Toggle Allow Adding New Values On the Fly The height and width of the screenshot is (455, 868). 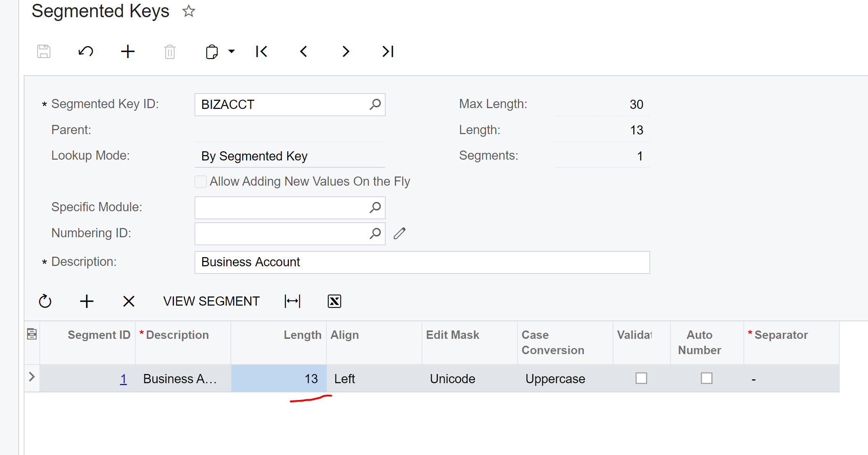tap(201, 181)
